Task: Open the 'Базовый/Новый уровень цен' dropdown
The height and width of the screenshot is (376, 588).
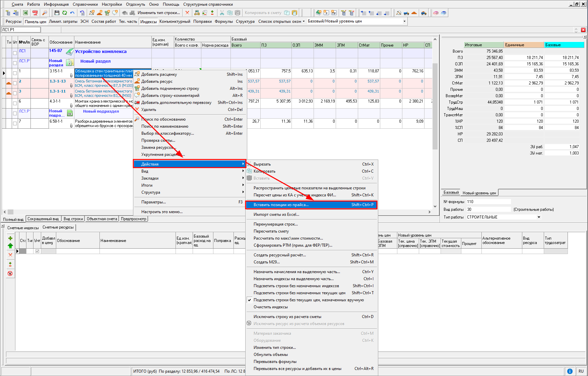Action: coord(404,21)
